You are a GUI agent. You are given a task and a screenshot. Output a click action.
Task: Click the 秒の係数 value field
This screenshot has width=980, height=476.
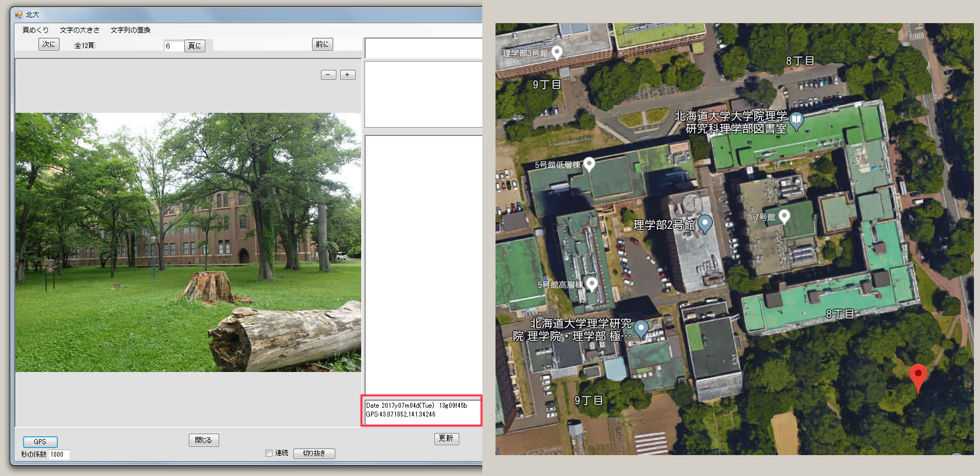(x=59, y=455)
